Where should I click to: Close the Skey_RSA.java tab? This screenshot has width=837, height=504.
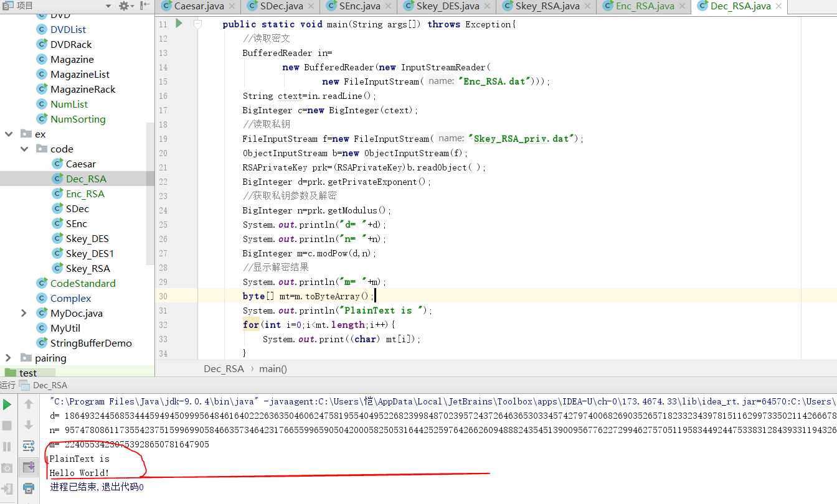pos(589,6)
